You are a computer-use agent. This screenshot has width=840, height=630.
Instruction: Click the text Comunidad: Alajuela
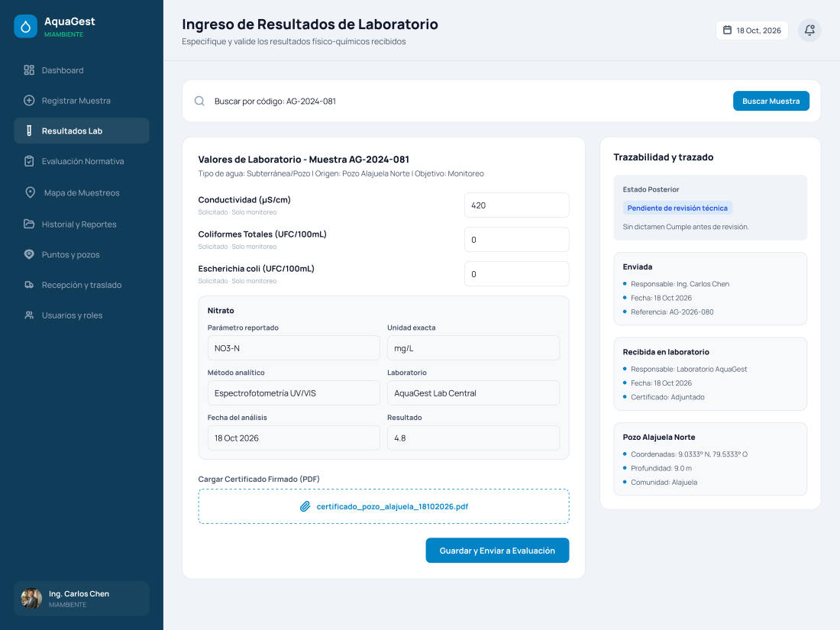(x=664, y=482)
